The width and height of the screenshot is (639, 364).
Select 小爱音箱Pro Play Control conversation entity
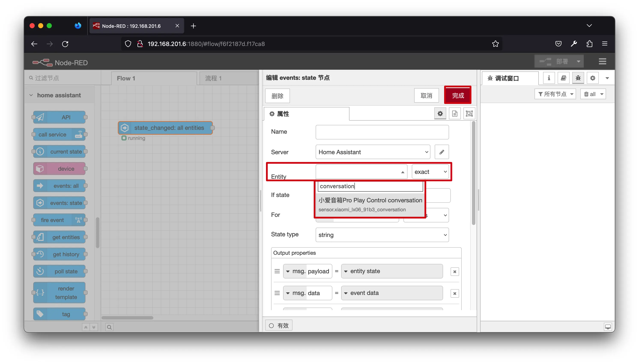click(x=370, y=205)
